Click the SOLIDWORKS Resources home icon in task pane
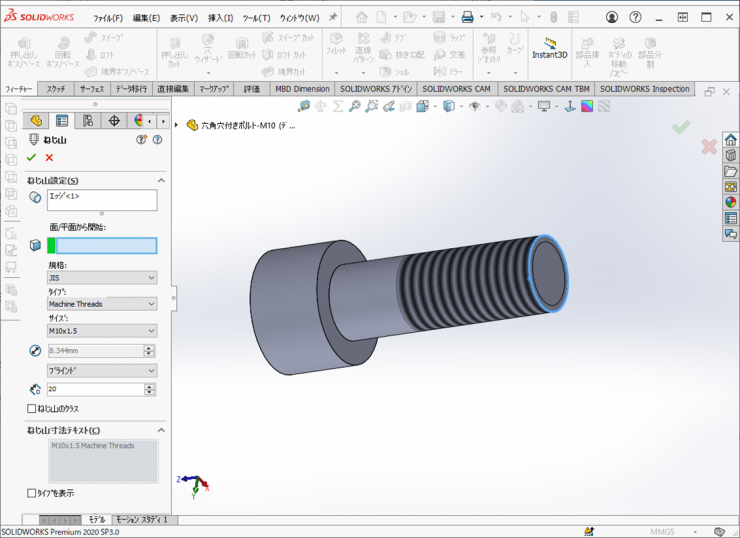The height and width of the screenshot is (538, 740). (731, 140)
